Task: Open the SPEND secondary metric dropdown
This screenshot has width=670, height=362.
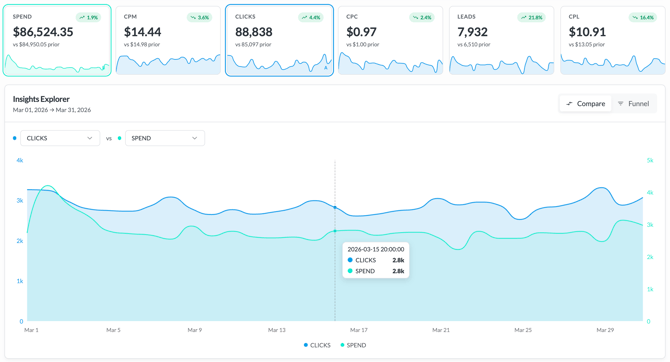Action: point(165,138)
